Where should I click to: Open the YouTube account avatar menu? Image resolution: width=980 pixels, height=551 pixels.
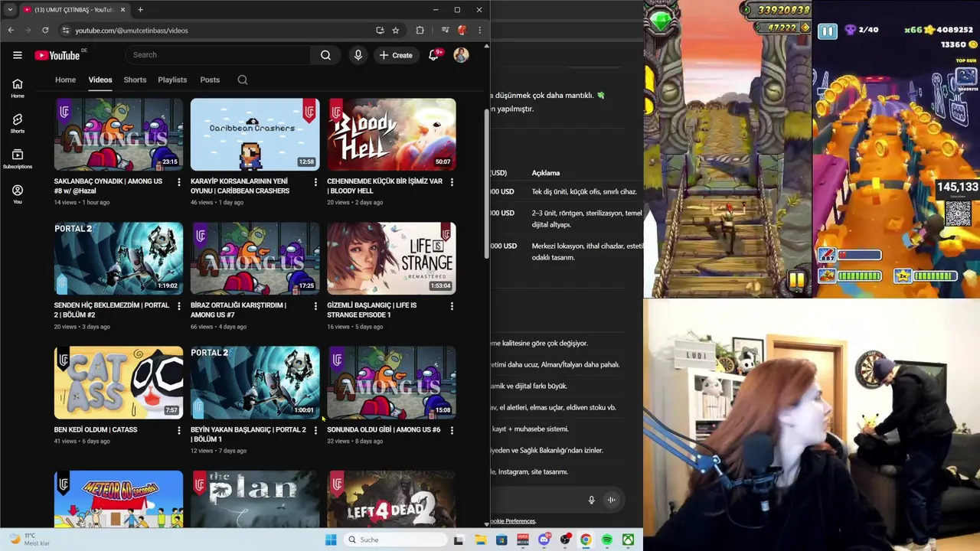461,55
